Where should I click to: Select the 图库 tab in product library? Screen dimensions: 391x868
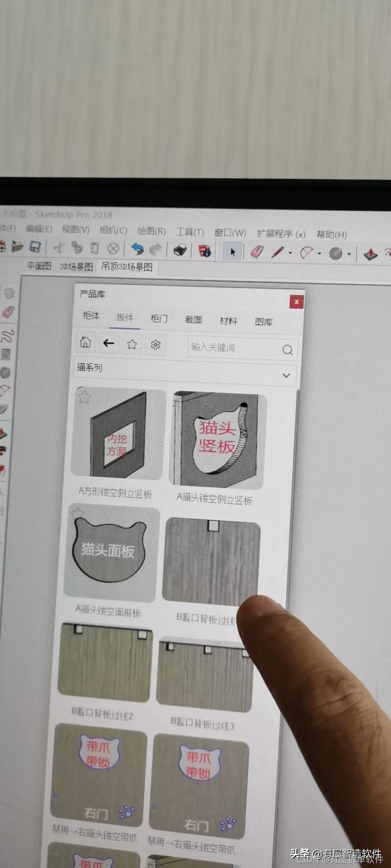(x=264, y=322)
